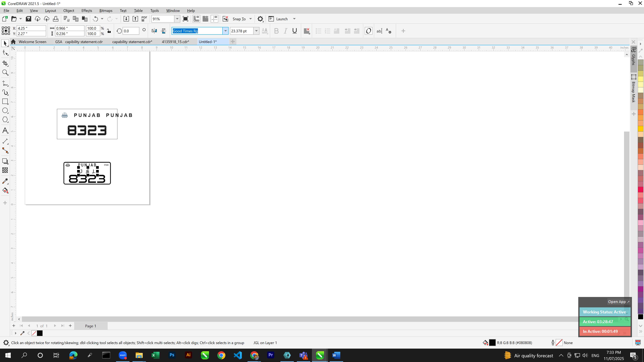Expand the Snap To dropdown
Screen dimensions: 644x362
[251, 19]
